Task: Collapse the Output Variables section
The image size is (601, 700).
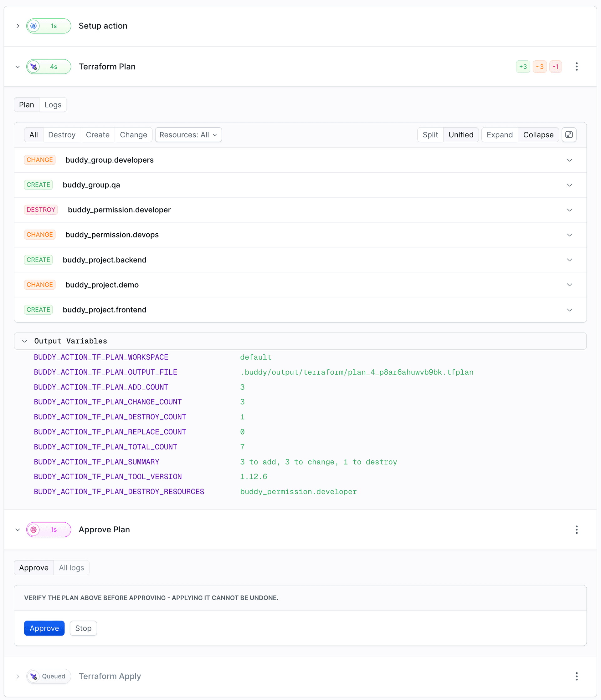Action: point(24,341)
